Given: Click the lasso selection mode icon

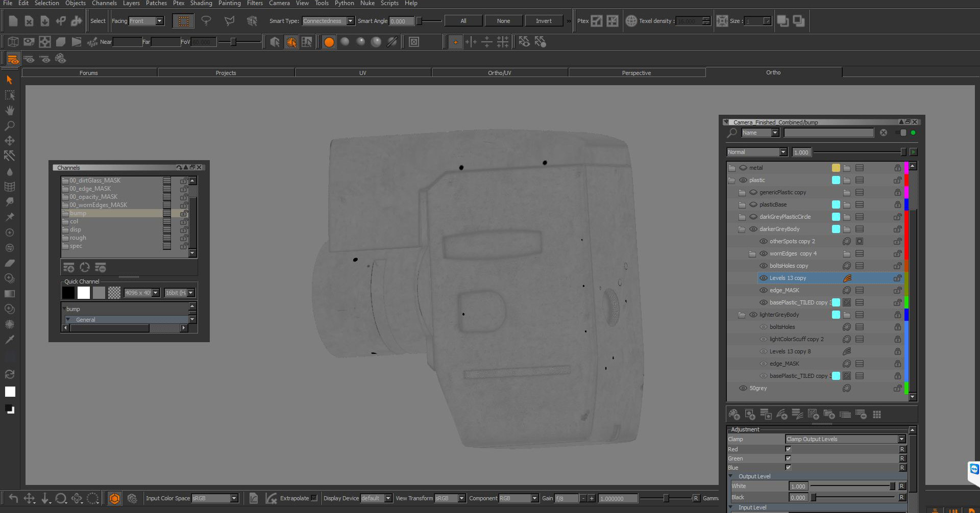Looking at the screenshot, I should (206, 21).
